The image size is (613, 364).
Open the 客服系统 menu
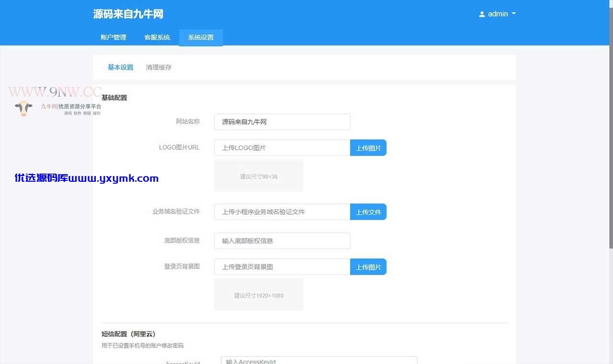click(x=157, y=37)
